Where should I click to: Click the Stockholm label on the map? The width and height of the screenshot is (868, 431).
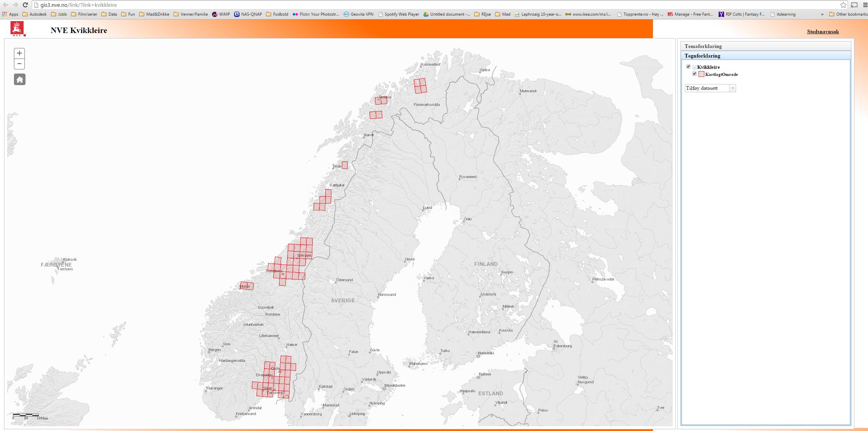(x=395, y=385)
